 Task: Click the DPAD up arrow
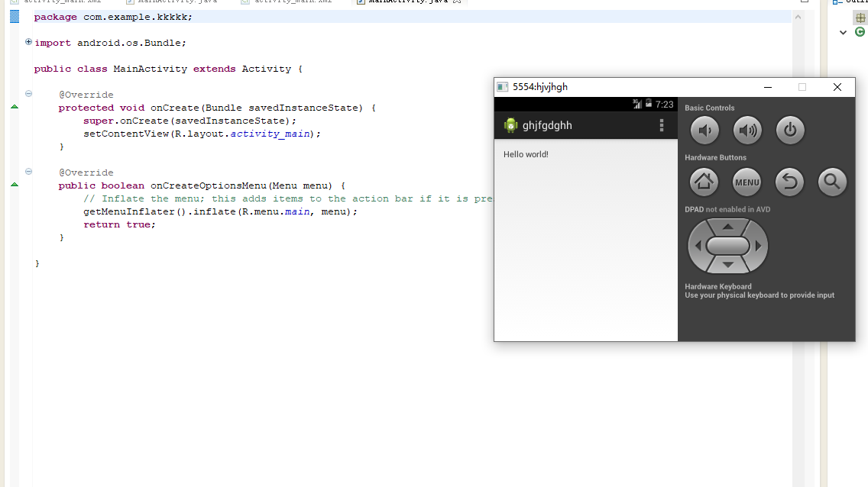[x=728, y=227]
